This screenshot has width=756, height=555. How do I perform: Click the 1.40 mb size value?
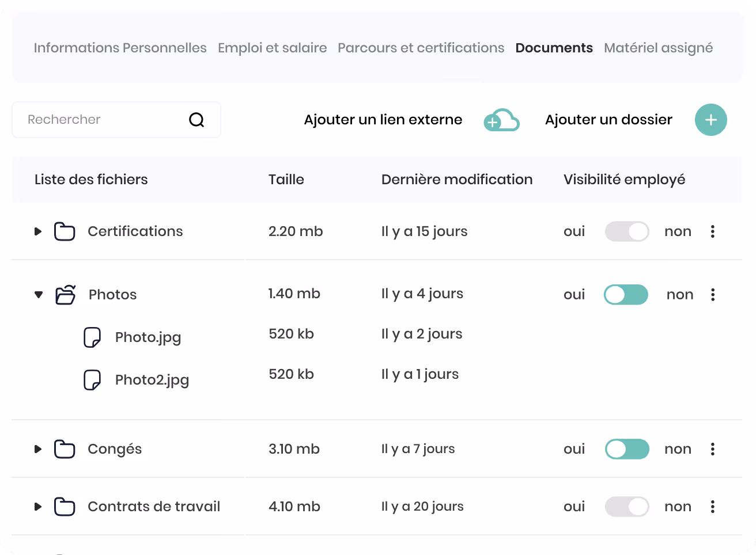pos(294,294)
